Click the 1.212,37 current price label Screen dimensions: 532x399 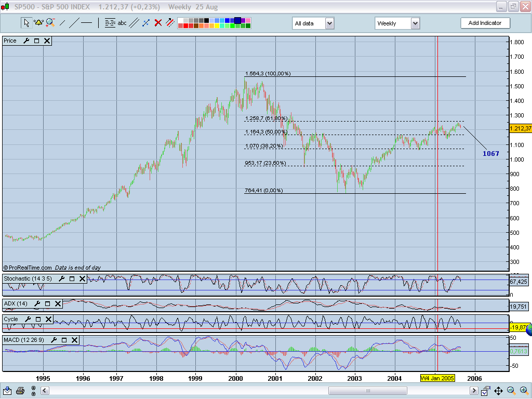(521, 129)
